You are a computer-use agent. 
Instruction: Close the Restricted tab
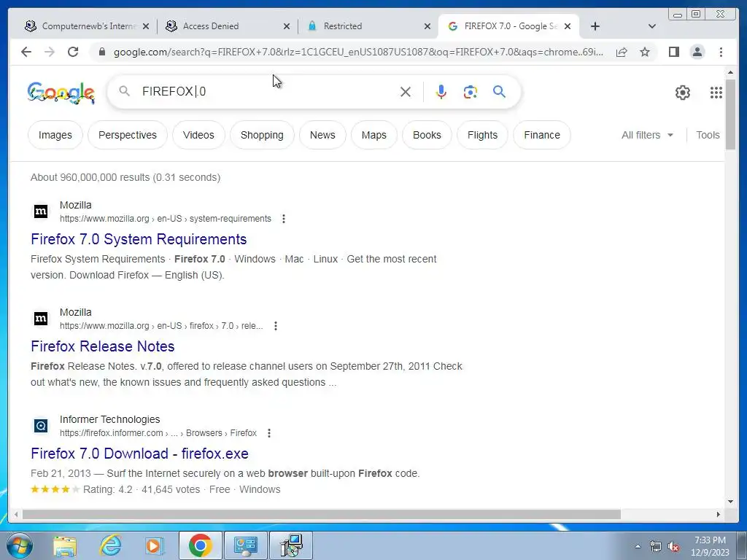(x=427, y=27)
